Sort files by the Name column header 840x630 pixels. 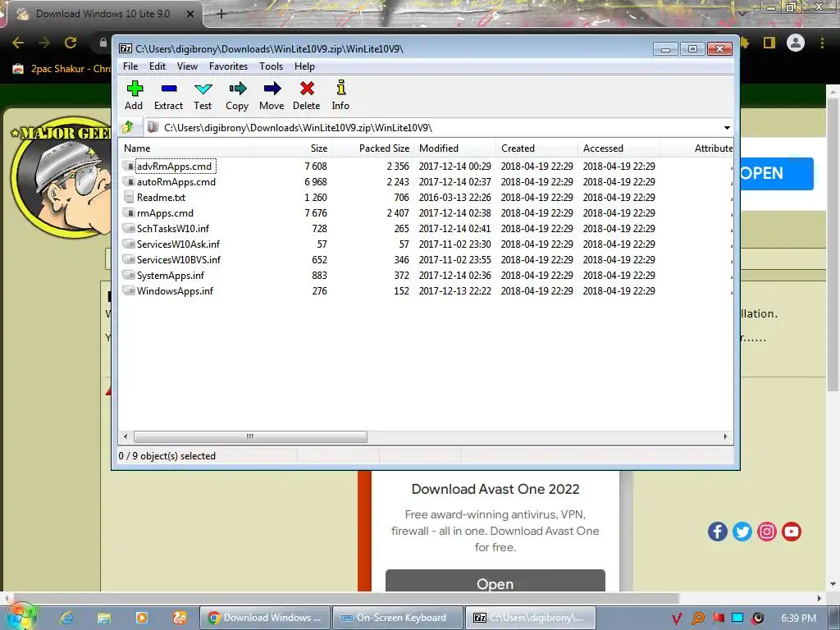tap(184, 148)
